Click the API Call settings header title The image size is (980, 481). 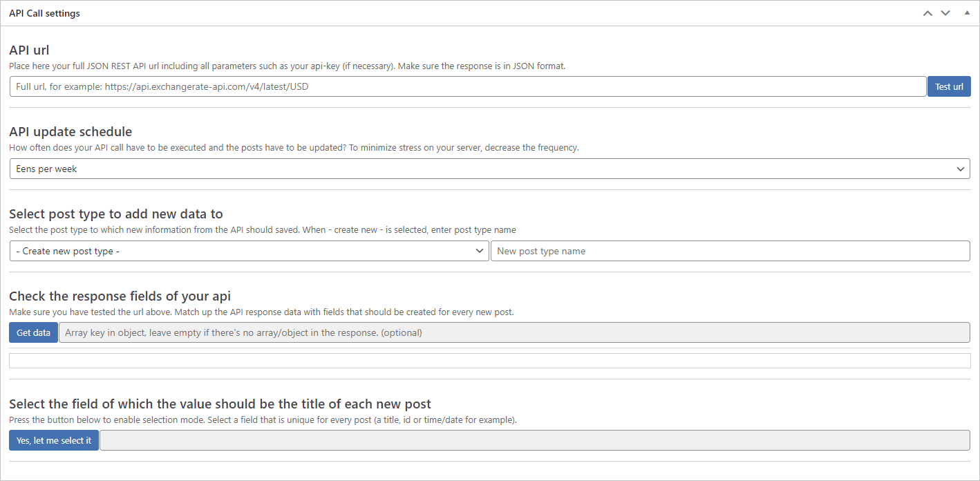point(44,13)
